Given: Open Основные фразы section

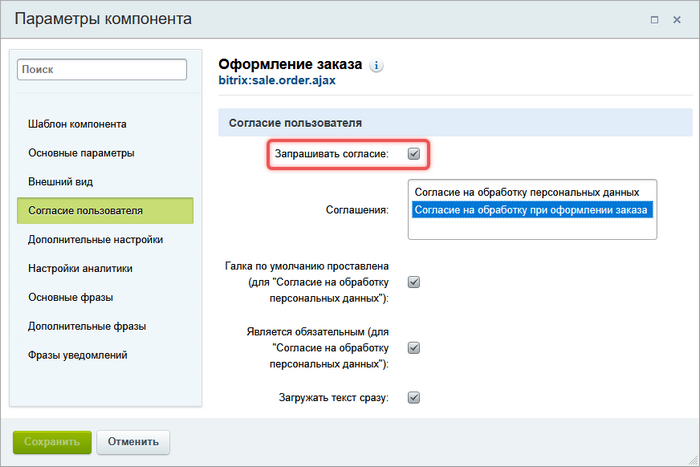Looking at the screenshot, I should (x=70, y=298).
